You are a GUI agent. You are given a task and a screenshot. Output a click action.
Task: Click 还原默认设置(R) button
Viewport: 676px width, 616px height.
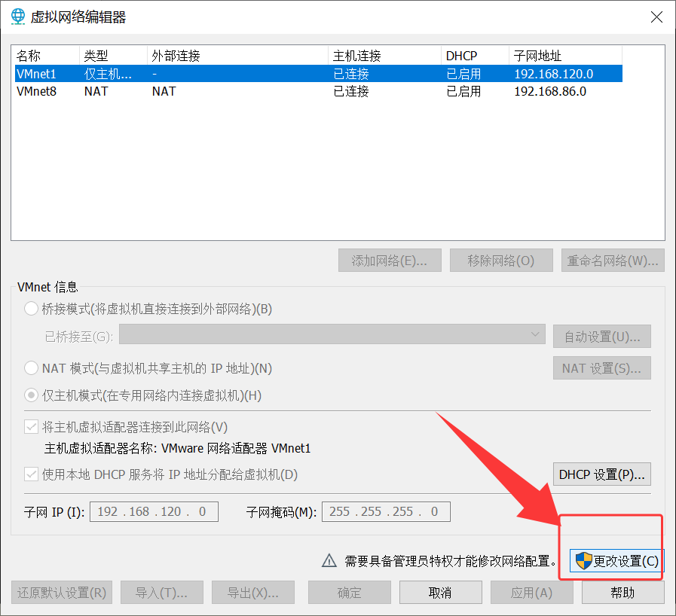click(62, 593)
